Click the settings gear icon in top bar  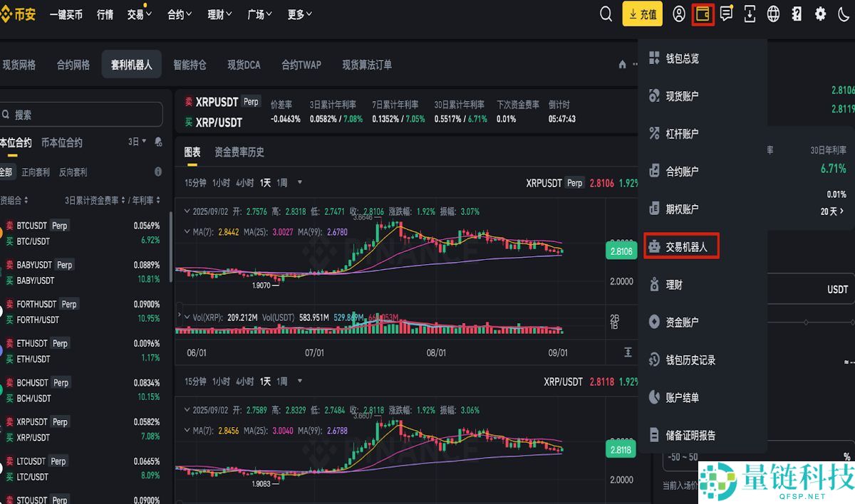pyautogui.click(x=819, y=14)
